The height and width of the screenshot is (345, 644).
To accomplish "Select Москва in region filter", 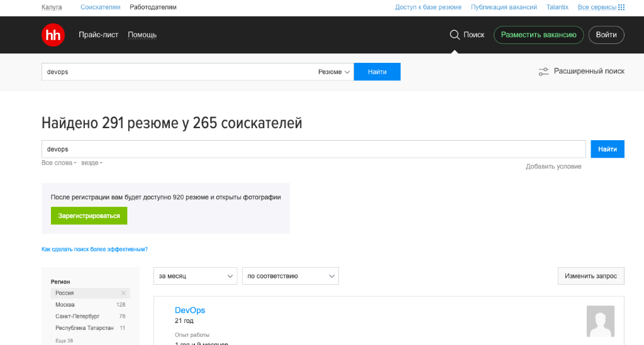I will click(65, 305).
